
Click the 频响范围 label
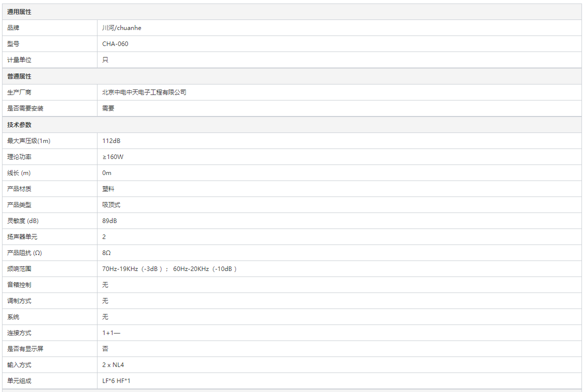click(19, 269)
